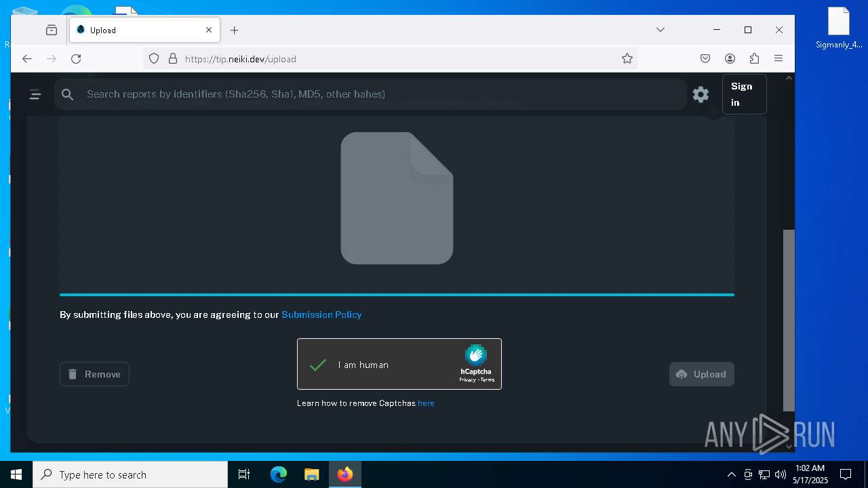Click the Type here to search box

(130, 474)
